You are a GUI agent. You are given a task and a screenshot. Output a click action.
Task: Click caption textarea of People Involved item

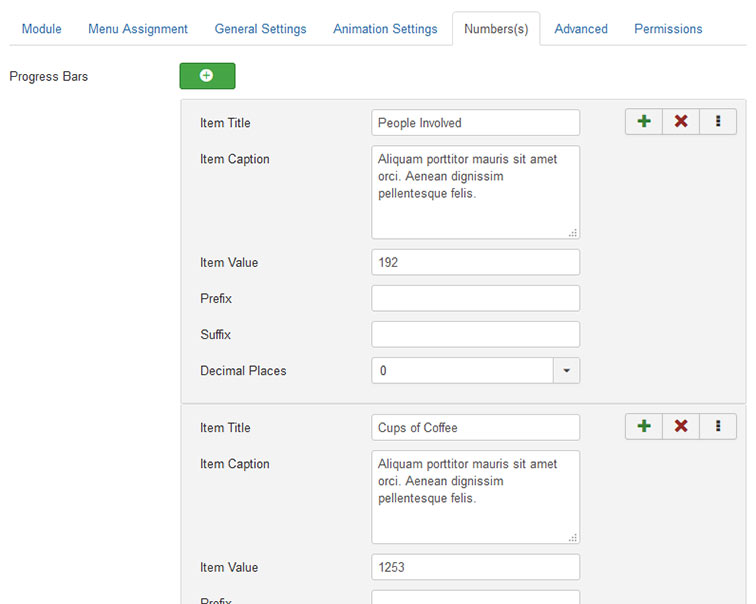click(475, 192)
